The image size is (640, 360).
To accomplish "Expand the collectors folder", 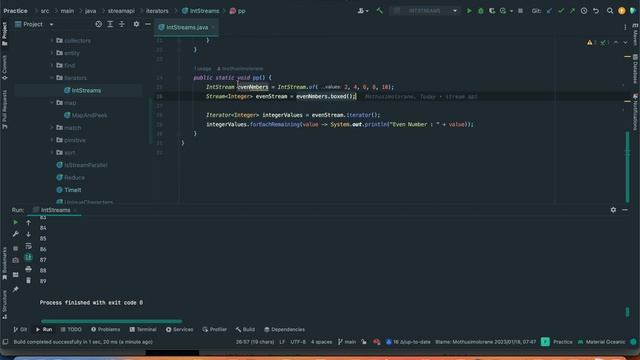I will 52,40.
